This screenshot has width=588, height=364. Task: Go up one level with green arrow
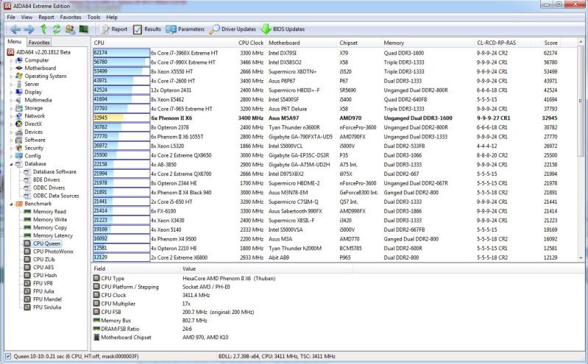pos(43,29)
